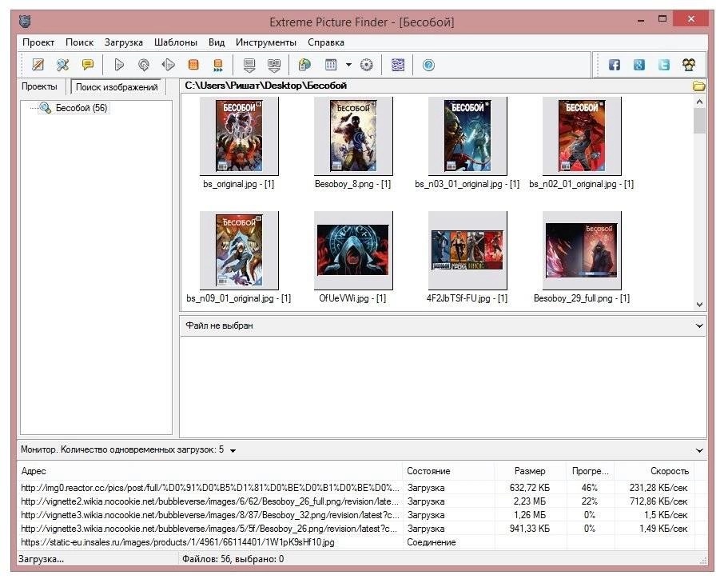
Task: Click the Размер column header
Action: (530, 471)
